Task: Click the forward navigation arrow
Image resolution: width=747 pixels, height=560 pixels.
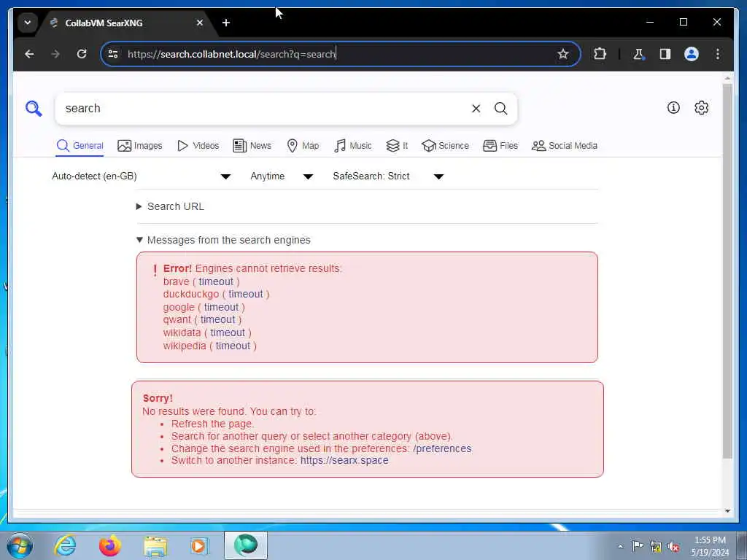Action: (55, 54)
